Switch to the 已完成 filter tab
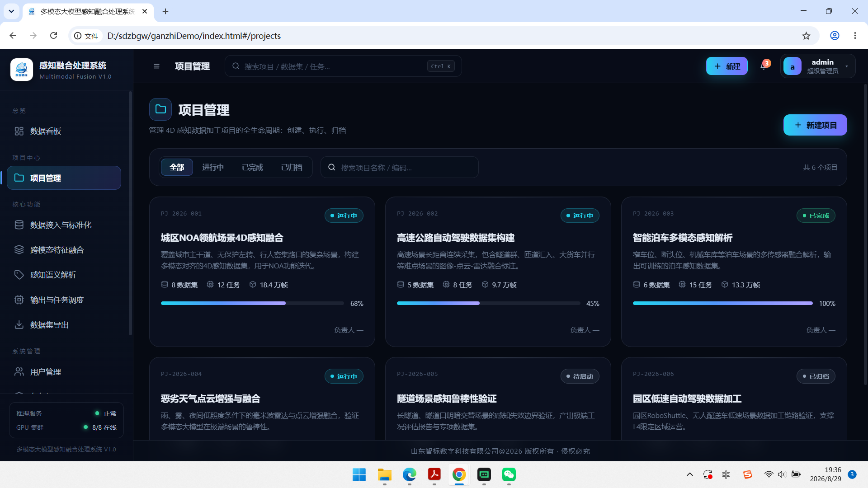 click(252, 167)
